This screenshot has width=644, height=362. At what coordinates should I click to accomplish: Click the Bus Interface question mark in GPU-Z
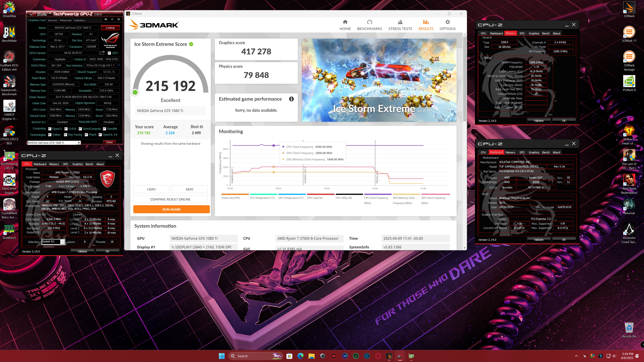[119, 66]
